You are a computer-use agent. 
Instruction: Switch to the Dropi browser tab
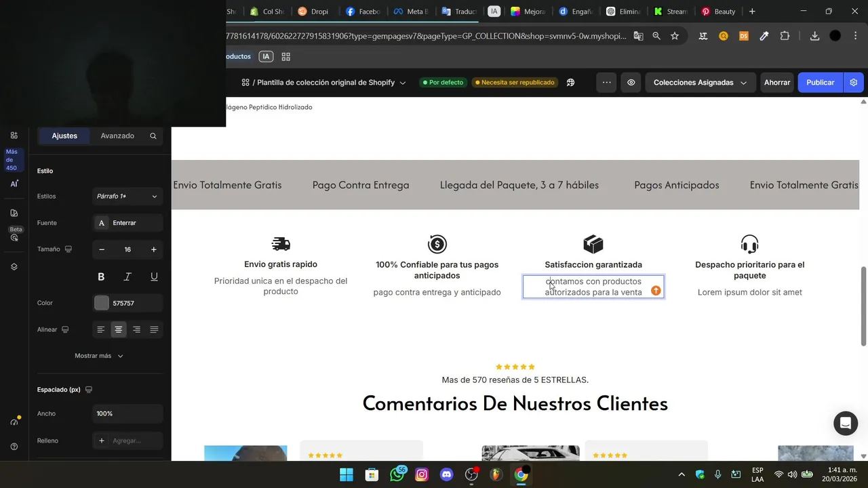313,12
